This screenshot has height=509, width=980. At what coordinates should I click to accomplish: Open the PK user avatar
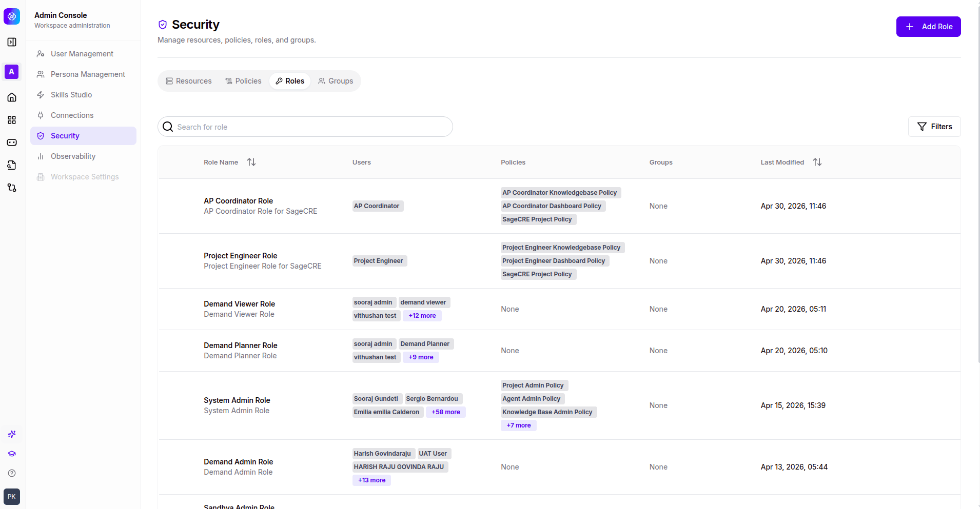[x=12, y=497]
